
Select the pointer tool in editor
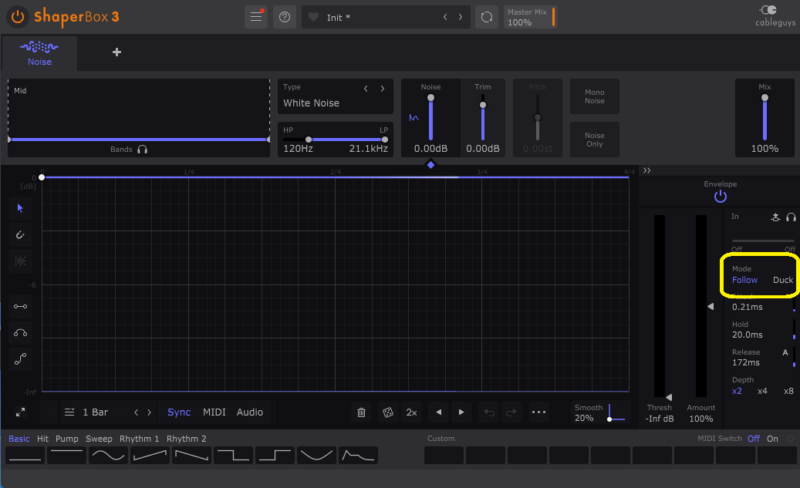20,208
